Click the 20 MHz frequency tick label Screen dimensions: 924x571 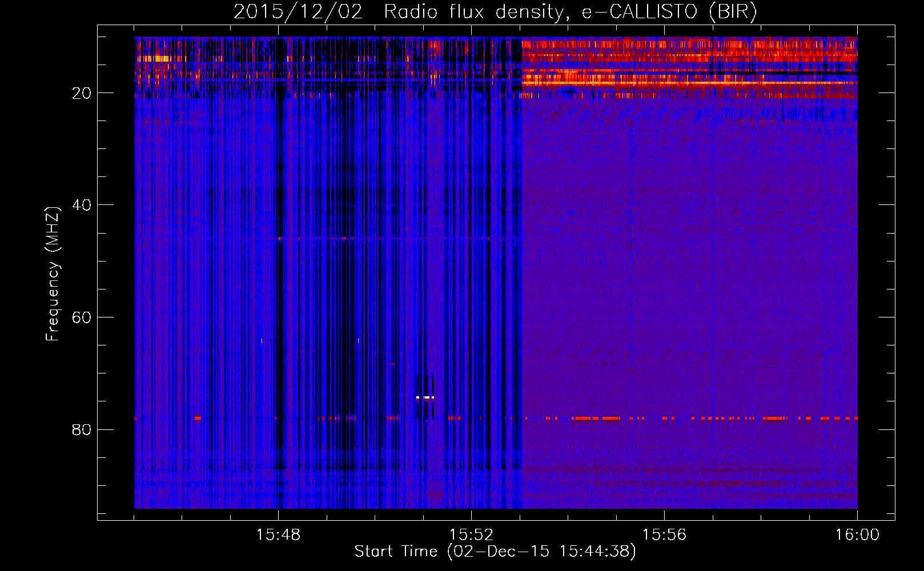tap(82, 93)
